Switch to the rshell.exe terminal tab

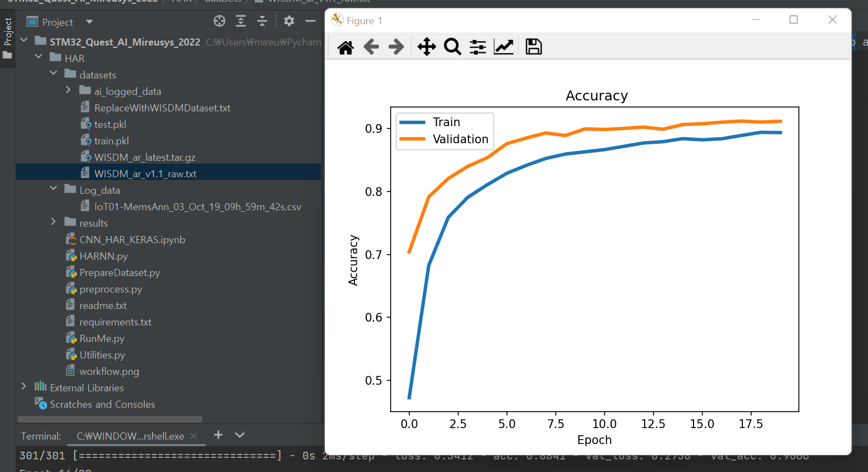[x=130, y=436]
